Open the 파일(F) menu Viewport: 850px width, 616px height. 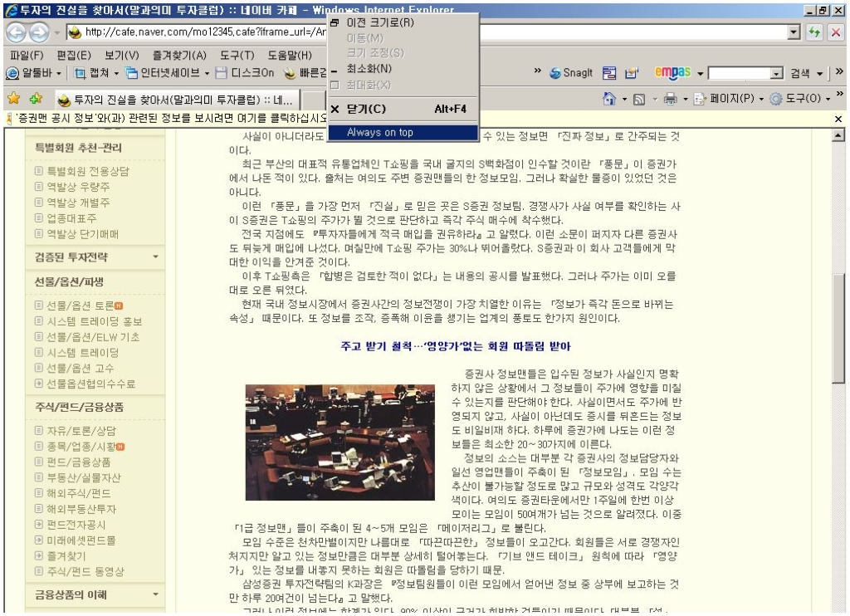[x=27, y=56]
